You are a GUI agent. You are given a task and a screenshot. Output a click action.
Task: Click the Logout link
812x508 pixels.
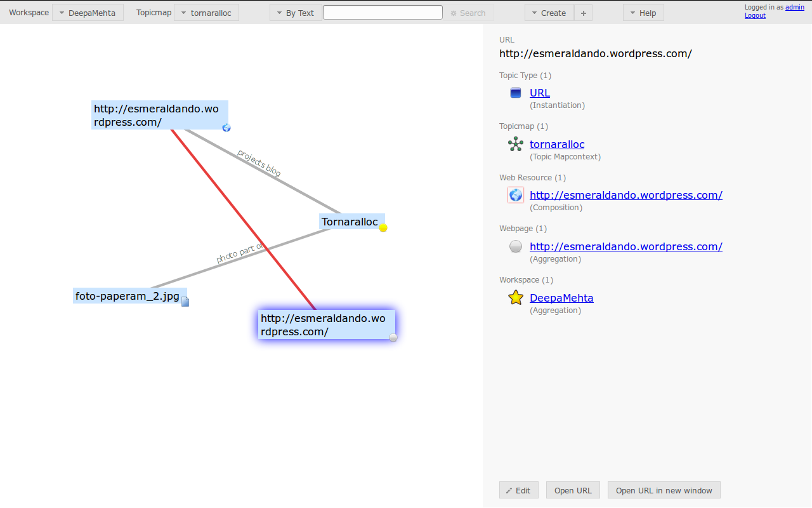[x=755, y=15]
